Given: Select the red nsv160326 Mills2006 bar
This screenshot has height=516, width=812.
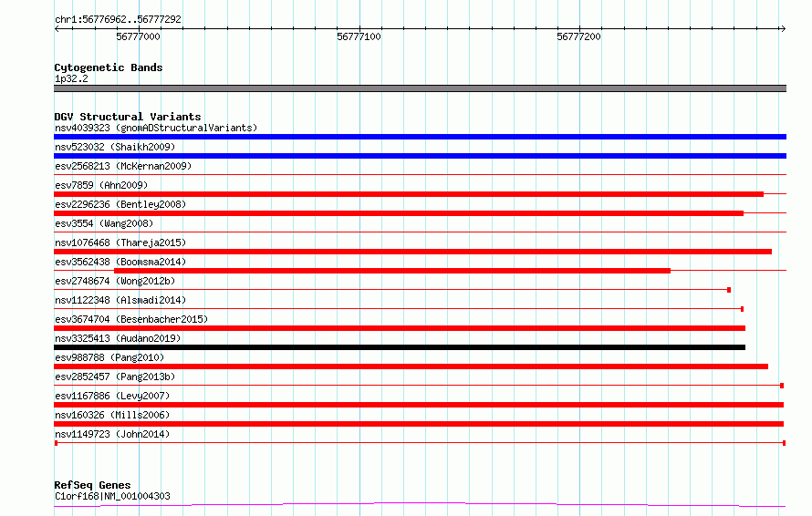Looking at the screenshot, I should [419, 424].
